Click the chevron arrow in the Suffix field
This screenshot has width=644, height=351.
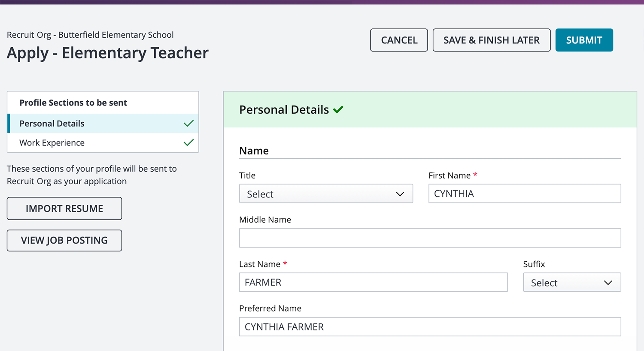[x=608, y=283]
